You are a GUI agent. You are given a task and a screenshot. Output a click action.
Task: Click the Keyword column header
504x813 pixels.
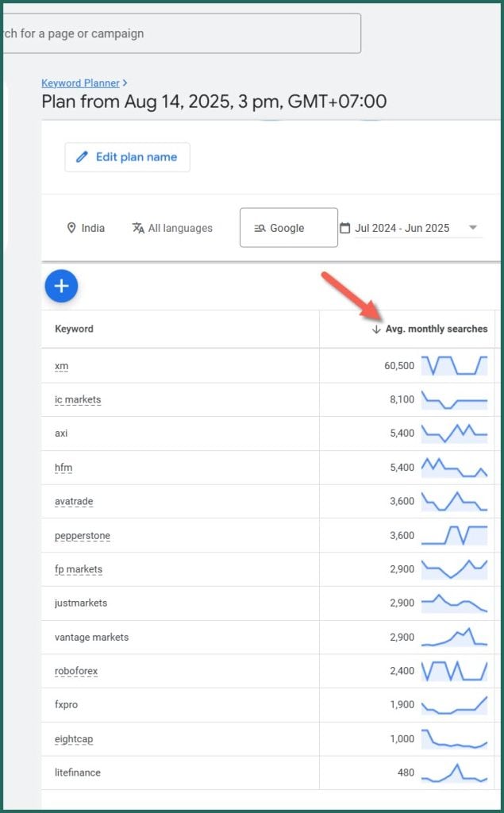(x=74, y=329)
